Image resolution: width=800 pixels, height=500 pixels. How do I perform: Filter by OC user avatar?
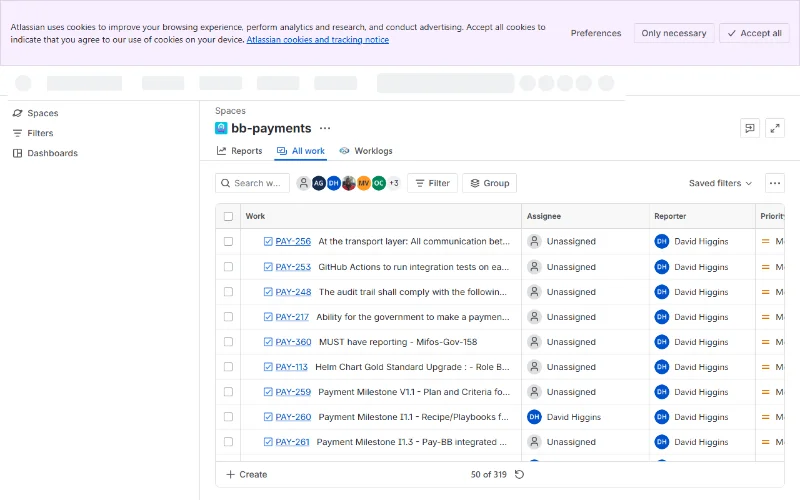(x=379, y=183)
